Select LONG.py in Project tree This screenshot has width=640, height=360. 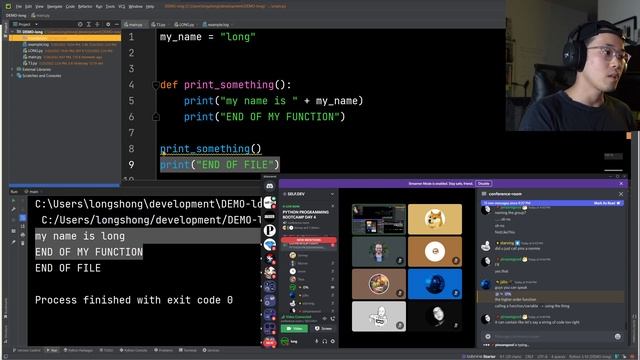[36, 51]
